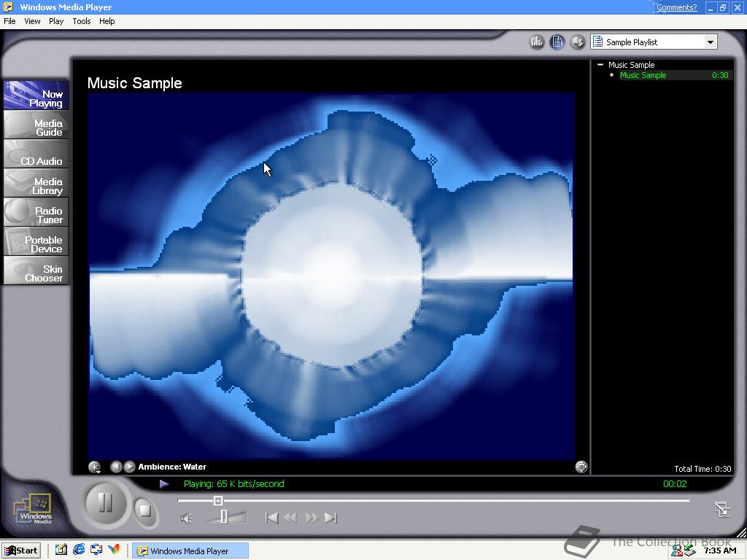Follow the Comments? link
This screenshot has height=560, width=747.
[x=676, y=7]
